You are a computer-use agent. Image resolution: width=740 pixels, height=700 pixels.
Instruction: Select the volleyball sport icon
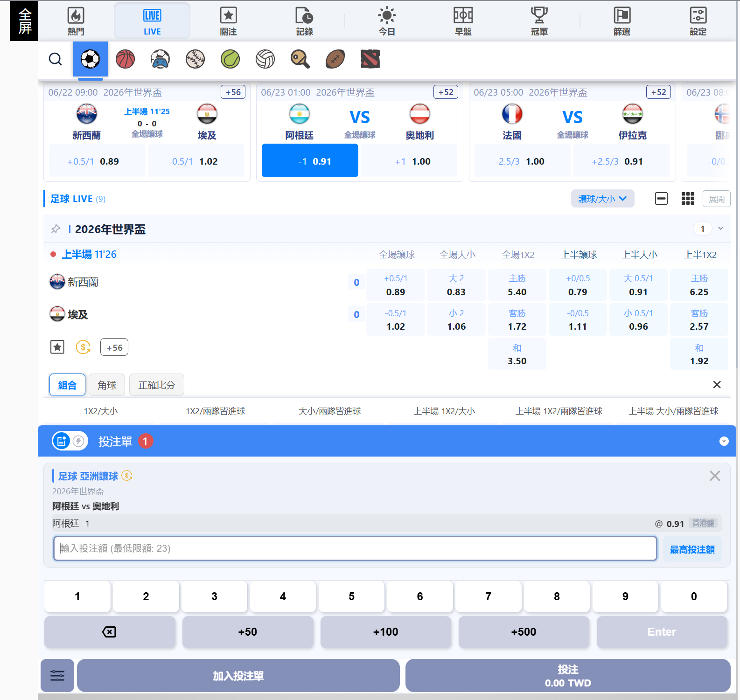[x=265, y=59]
